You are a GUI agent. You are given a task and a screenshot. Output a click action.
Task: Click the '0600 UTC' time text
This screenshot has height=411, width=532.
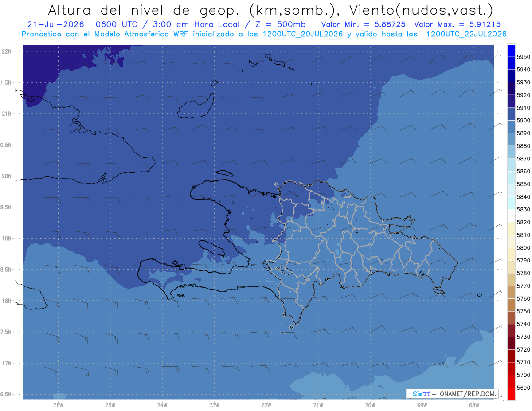[118, 24]
